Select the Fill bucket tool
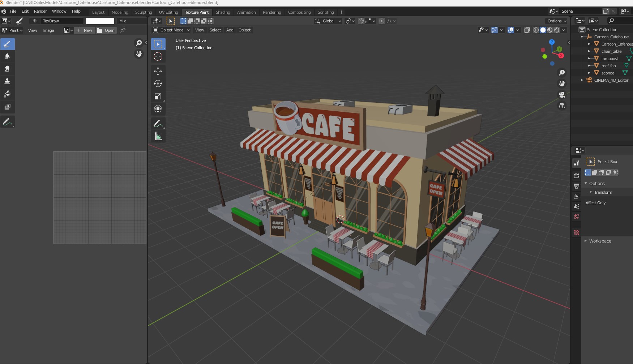 click(7, 94)
